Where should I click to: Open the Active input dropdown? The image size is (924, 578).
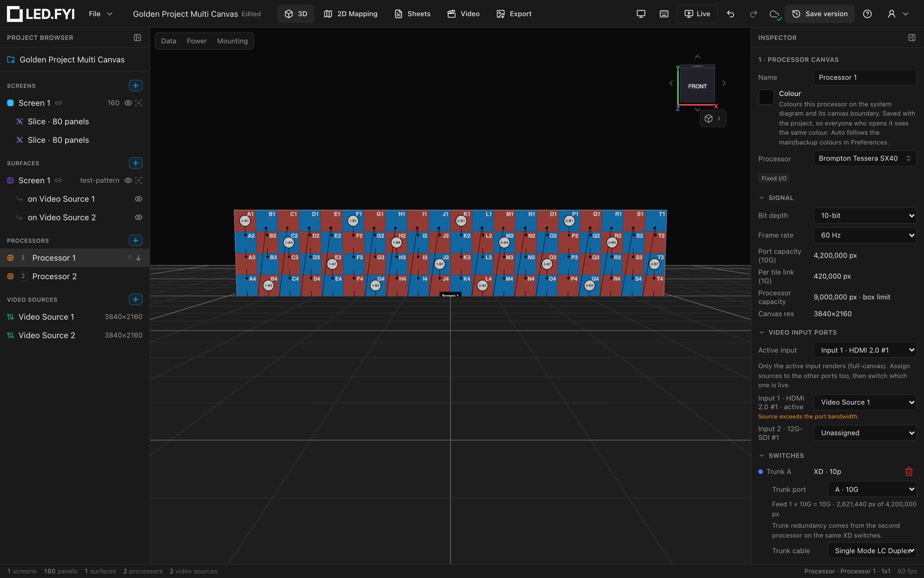pyautogui.click(x=865, y=350)
